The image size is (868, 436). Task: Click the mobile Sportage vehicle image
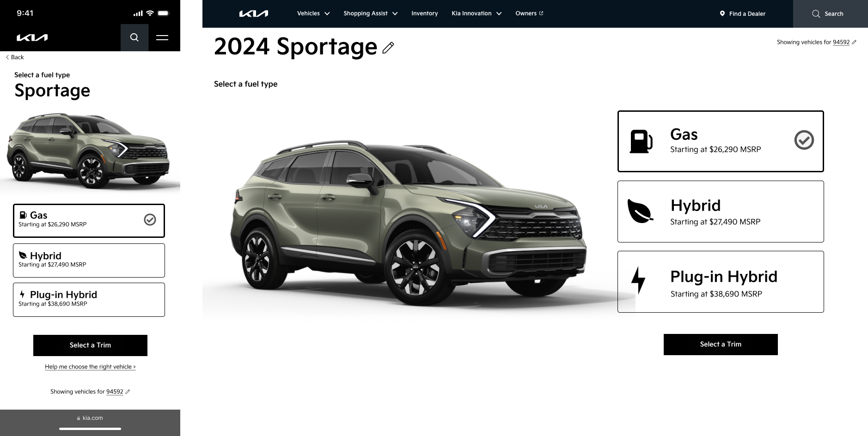[88, 151]
